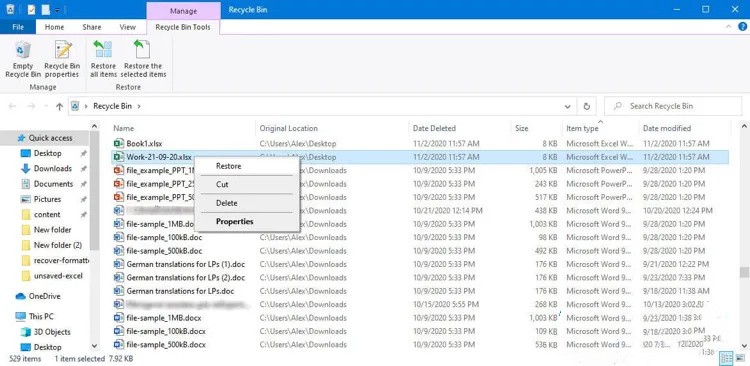Click the Up one level arrow

(59, 107)
